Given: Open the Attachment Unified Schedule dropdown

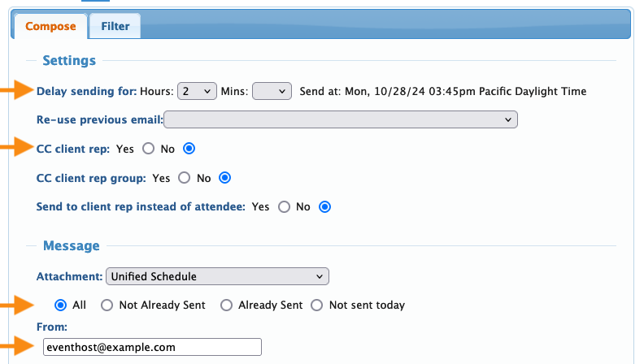Looking at the screenshot, I should [217, 276].
